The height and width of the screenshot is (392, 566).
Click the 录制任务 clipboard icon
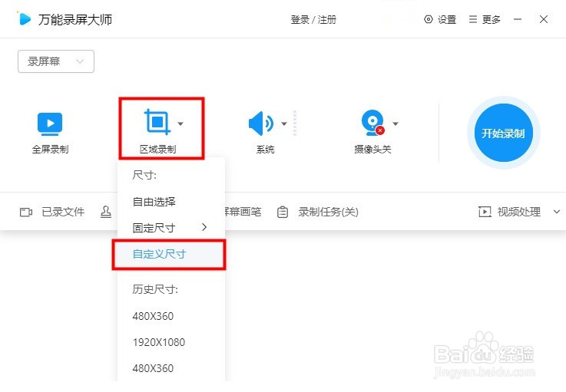(x=283, y=212)
